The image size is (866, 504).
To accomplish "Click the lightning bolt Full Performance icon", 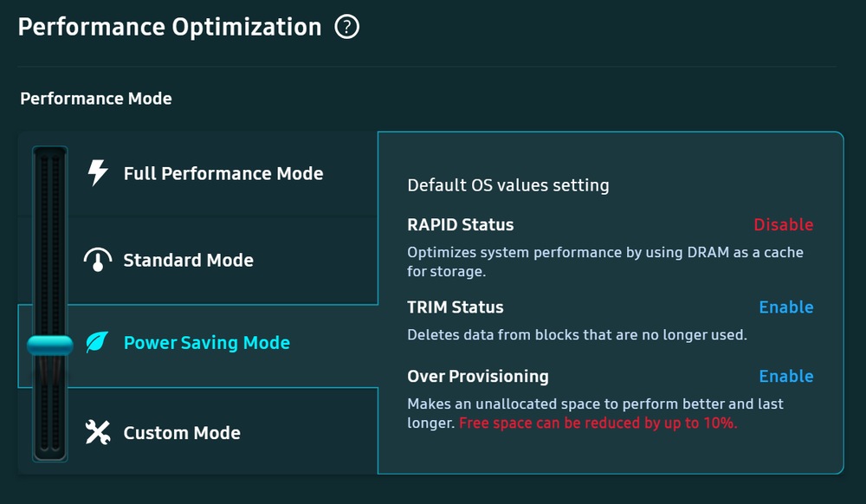I will tap(98, 173).
